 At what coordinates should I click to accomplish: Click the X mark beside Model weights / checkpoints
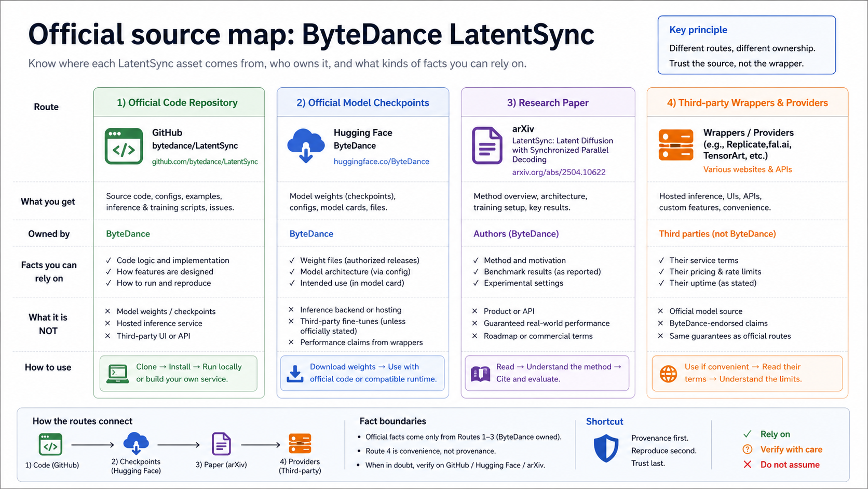(107, 311)
